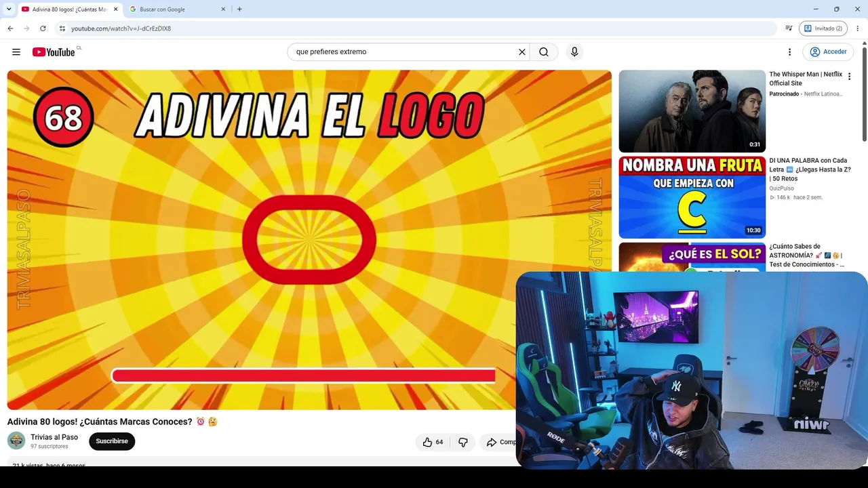Open ¿Cuánto Sabes de ASTRONOMÍA? video title
Viewport: 868px width, 488px height.
click(806, 256)
